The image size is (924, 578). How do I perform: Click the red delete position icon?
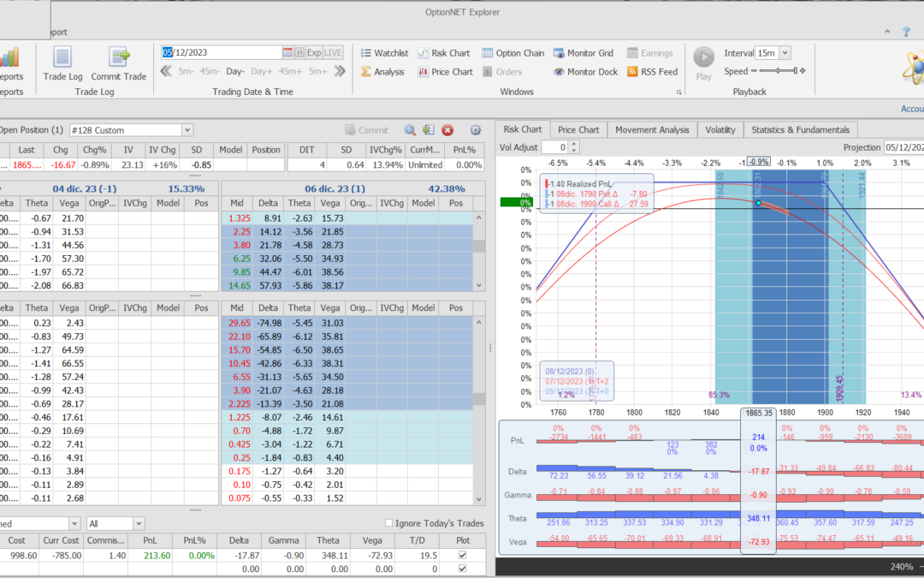[x=447, y=130]
